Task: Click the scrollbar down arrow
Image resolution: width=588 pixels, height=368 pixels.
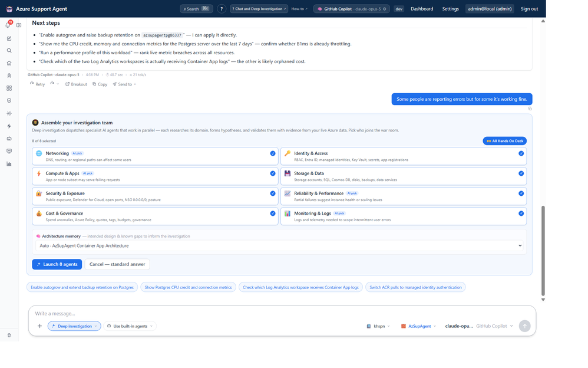Action: 543,300
